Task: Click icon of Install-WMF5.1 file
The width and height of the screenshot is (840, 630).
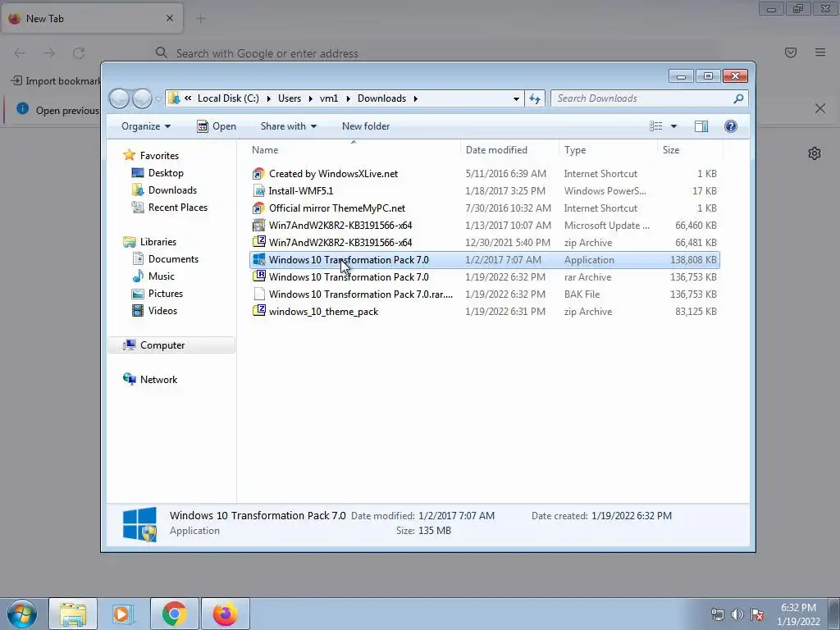Action: click(x=258, y=190)
